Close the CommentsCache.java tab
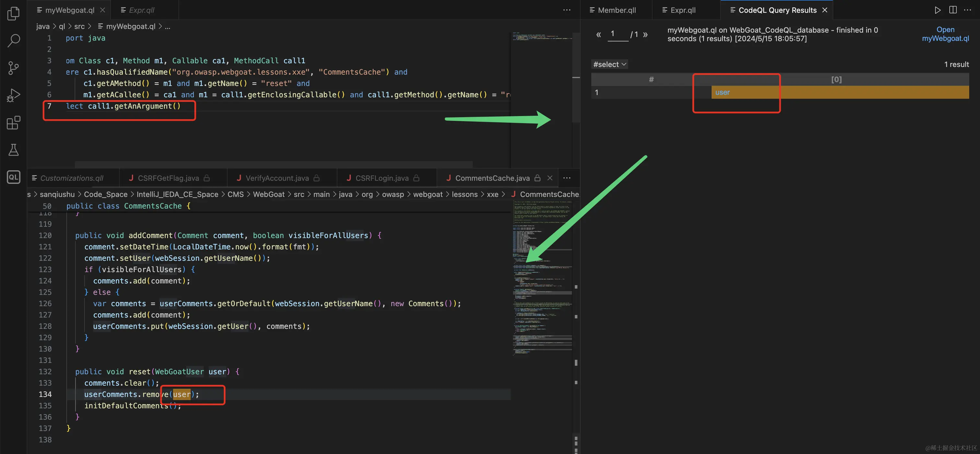 [550, 178]
